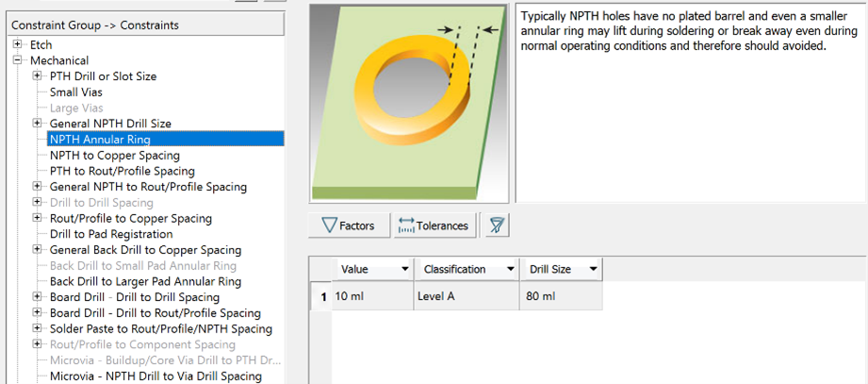Image resolution: width=868 pixels, height=384 pixels.
Task: Select the Large Vias constraint
Action: tap(76, 108)
